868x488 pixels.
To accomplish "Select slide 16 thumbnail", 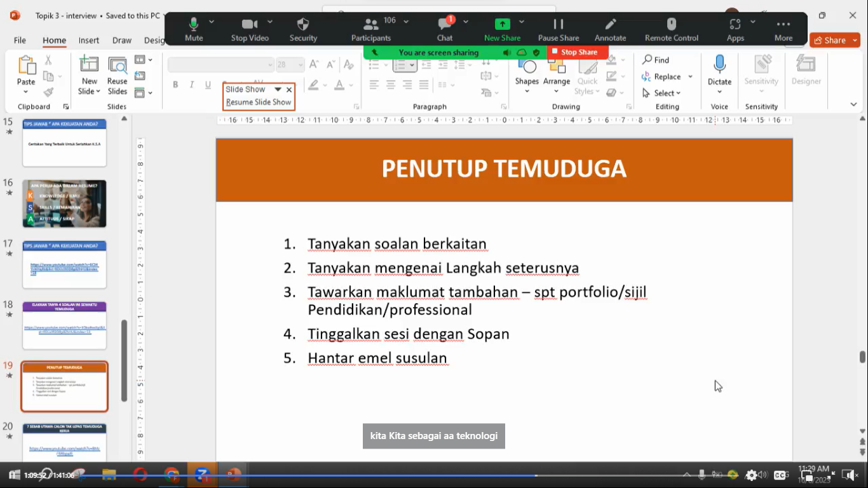I will pos(64,204).
